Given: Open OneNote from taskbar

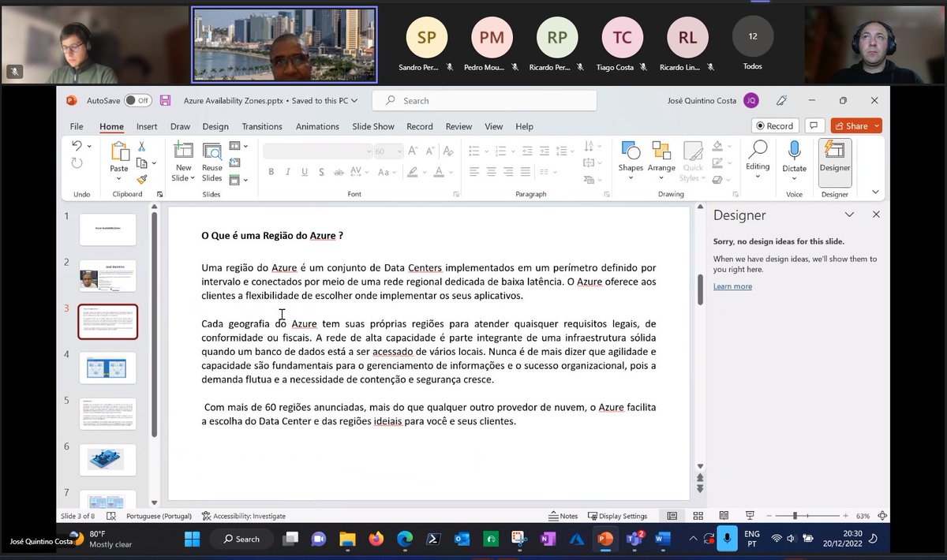Looking at the screenshot, I should click(548, 539).
